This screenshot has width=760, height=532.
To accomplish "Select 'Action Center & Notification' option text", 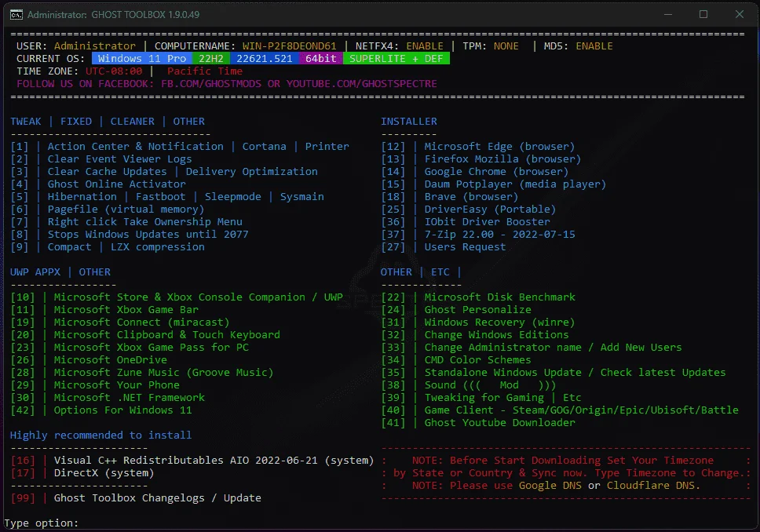I will pos(136,146).
